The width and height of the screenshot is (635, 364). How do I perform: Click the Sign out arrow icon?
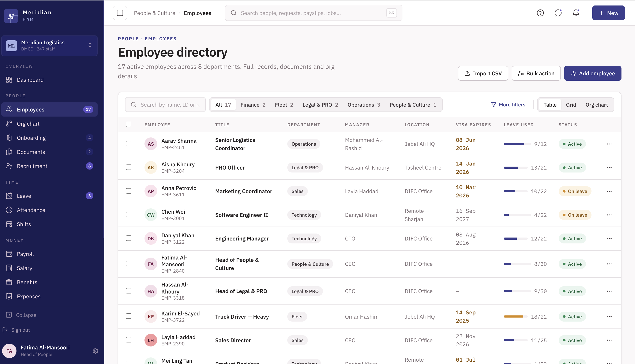5,330
